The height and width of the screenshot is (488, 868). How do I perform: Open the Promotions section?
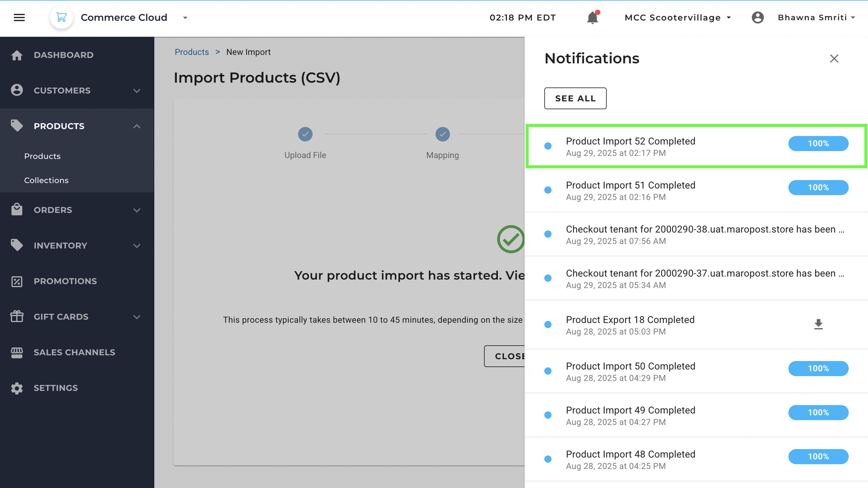(65, 281)
